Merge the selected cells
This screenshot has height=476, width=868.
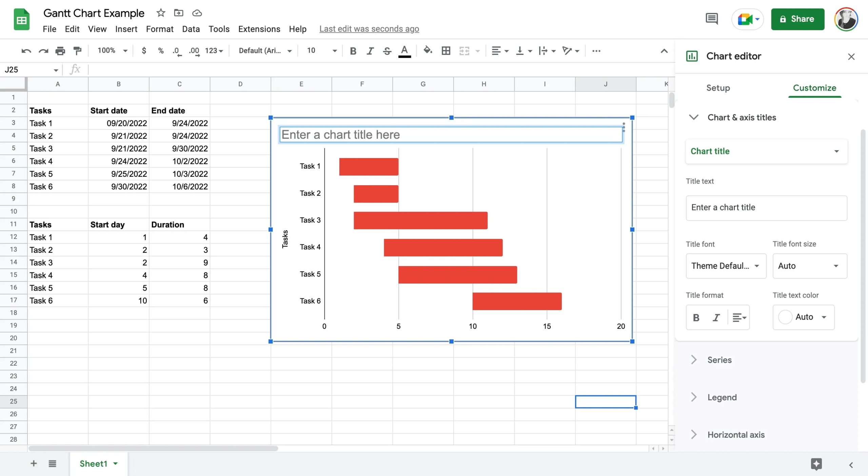pyautogui.click(x=465, y=51)
